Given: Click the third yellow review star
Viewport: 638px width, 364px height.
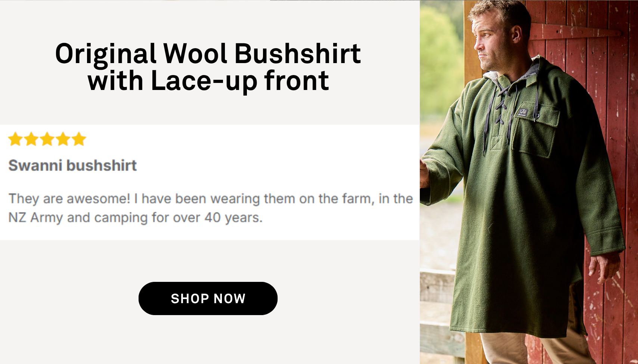Looking at the screenshot, I should [47, 139].
